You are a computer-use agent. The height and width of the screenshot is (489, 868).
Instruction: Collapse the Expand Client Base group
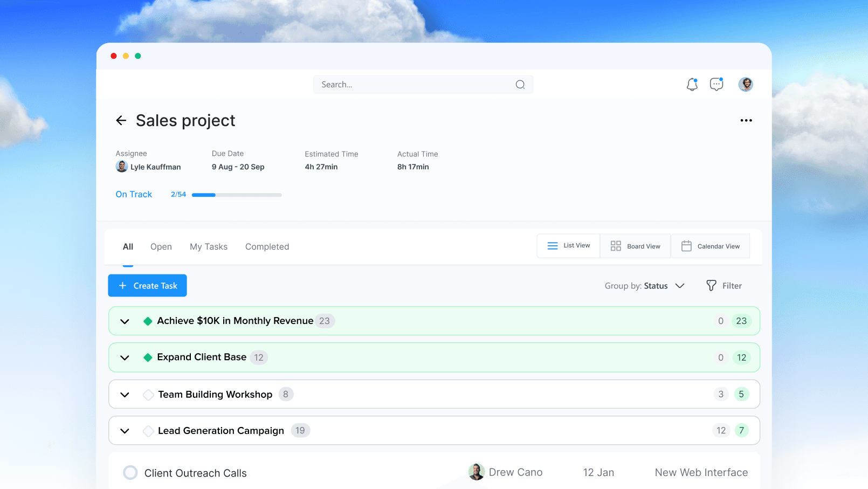[x=125, y=358]
